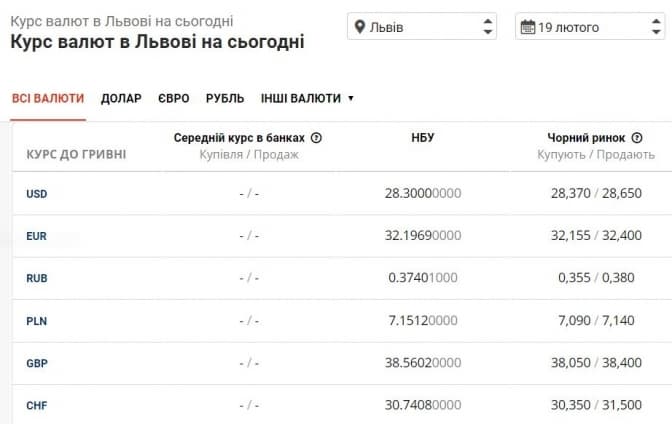Select the ЄВРО tab
This screenshot has width=672, height=424.
[x=173, y=98]
